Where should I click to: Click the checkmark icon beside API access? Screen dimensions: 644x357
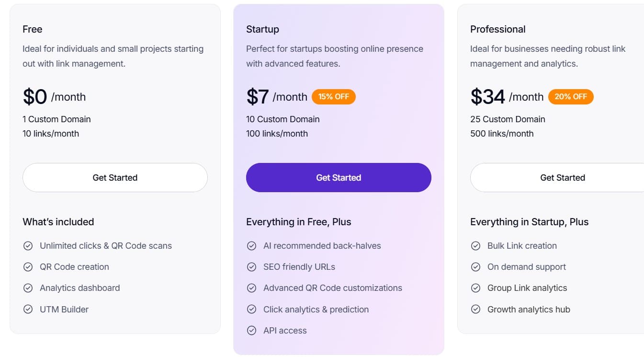tap(251, 330)
